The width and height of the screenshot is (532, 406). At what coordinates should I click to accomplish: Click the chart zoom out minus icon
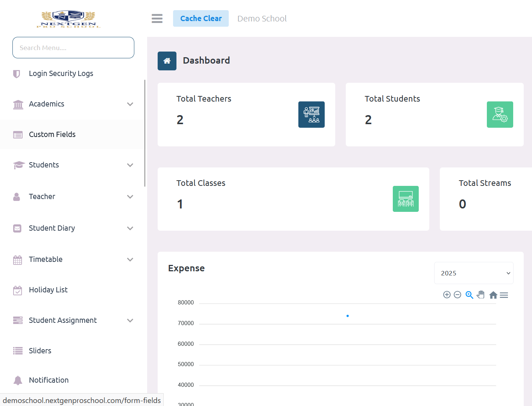point(457,295)
